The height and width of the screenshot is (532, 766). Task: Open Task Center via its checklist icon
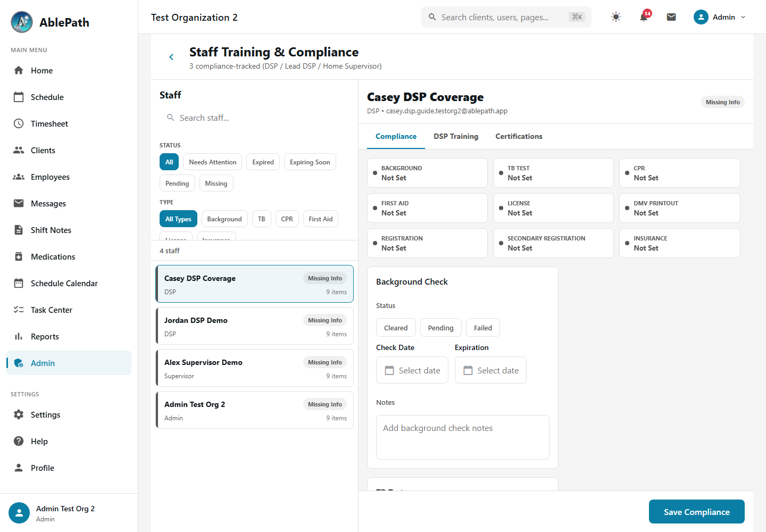(x=19, y=310)
